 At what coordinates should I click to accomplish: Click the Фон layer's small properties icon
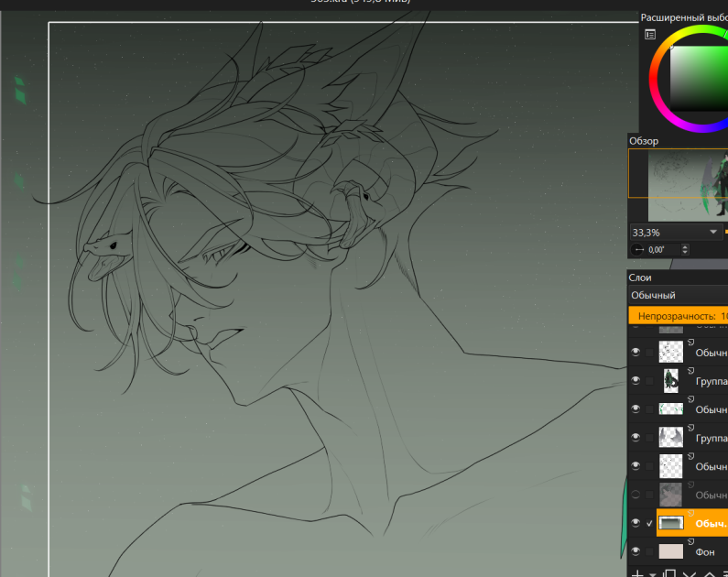point(690,541)
